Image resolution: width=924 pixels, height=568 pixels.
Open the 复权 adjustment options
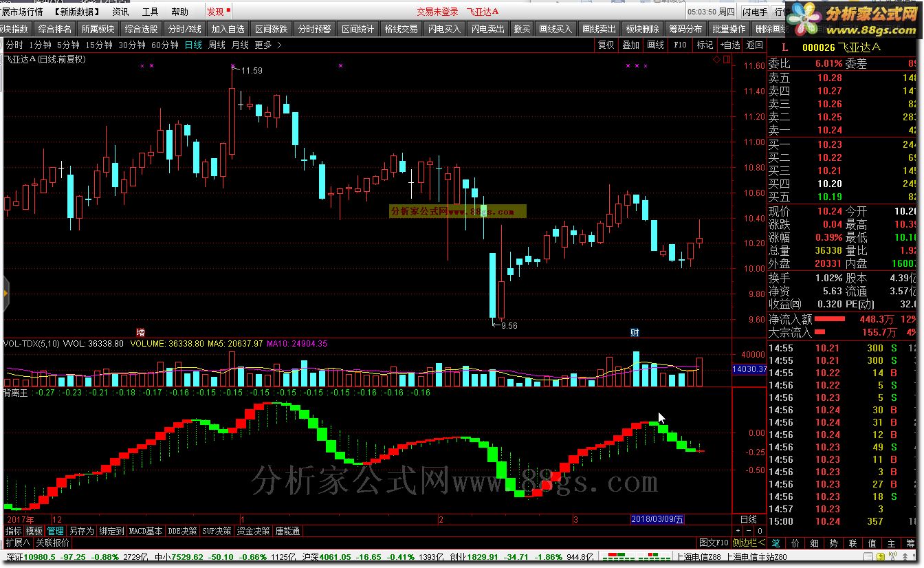tap(606, 45)
